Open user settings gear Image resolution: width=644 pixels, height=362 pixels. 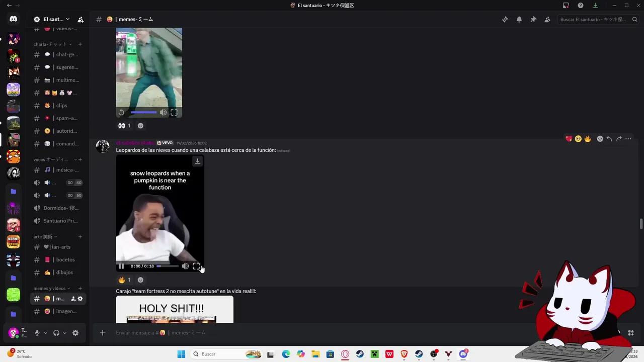75,333
